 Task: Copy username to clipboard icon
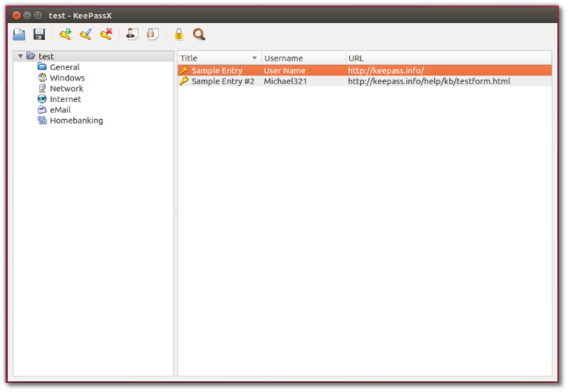132,35
